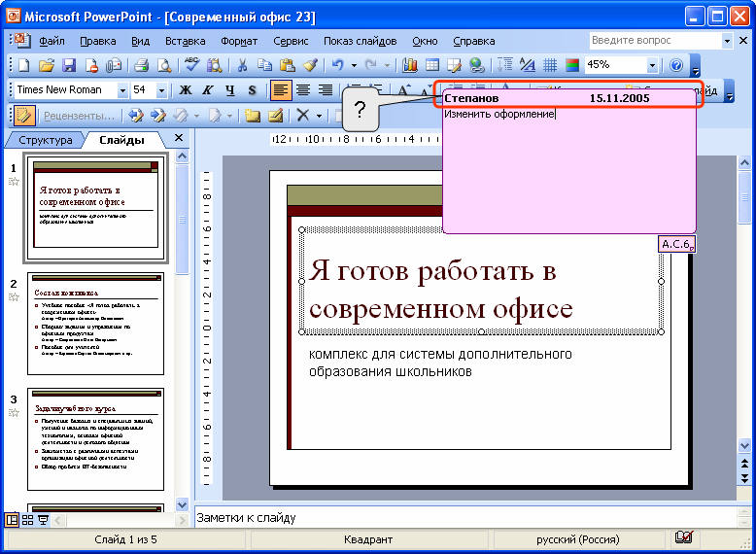Screen dimensions: 756x554
Task: Send presentation as email attachment
Action: pyautogui.click(x=114, y=65)
